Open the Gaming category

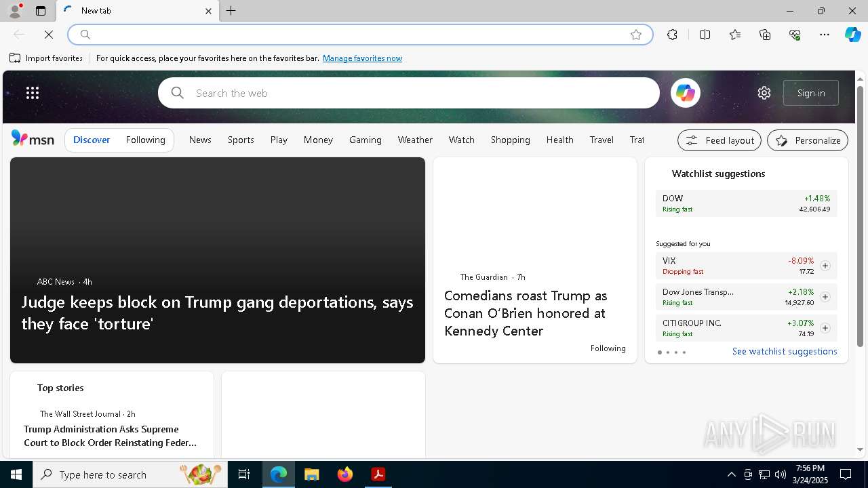click(366, 140)
